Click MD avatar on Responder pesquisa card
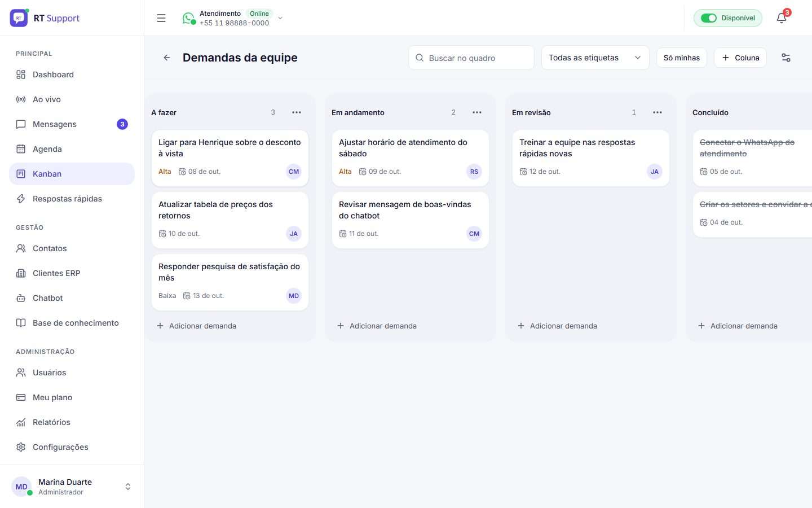 pyautogui.click(x=294, y=296)
